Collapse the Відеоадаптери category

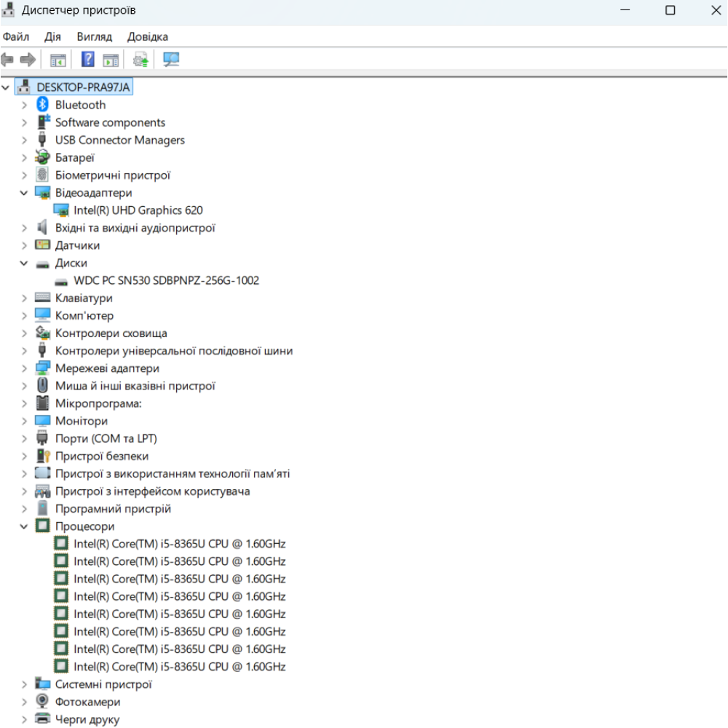point(24,193)
